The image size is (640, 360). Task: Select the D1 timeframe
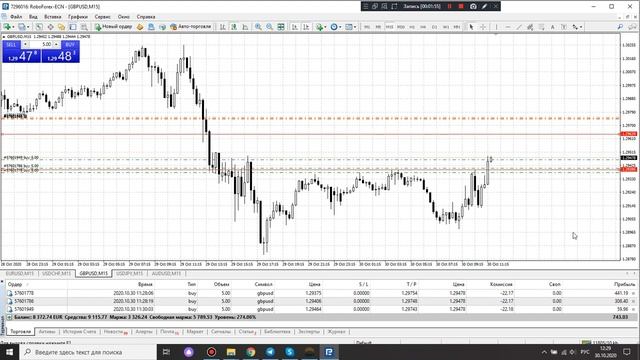(434, 27)
